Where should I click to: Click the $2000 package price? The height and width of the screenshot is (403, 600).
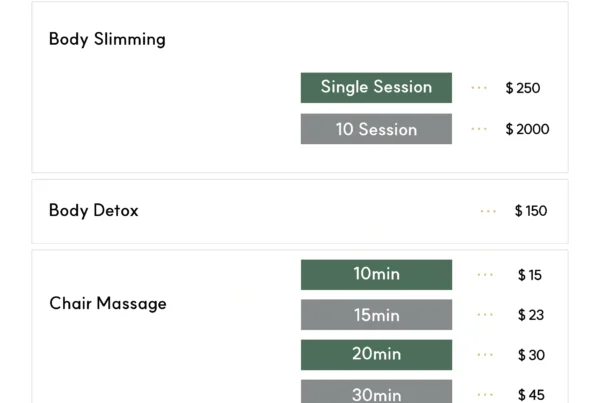pos(527,129)
